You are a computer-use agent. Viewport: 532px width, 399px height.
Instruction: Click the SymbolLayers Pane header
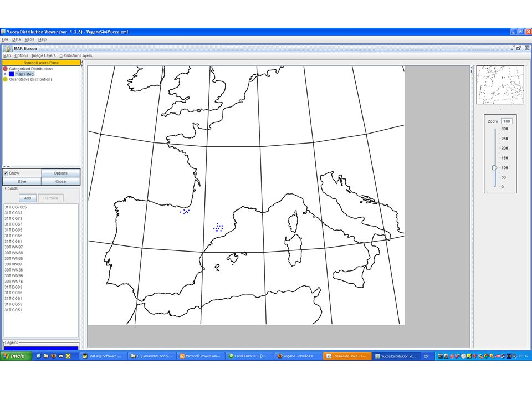41,63
